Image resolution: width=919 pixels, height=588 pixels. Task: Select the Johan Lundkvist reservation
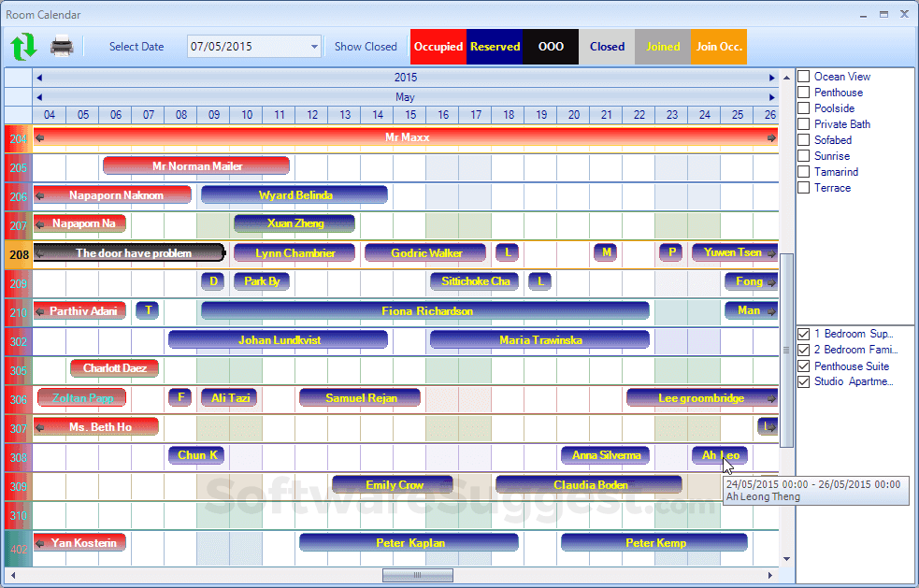[x=279, y=340]
